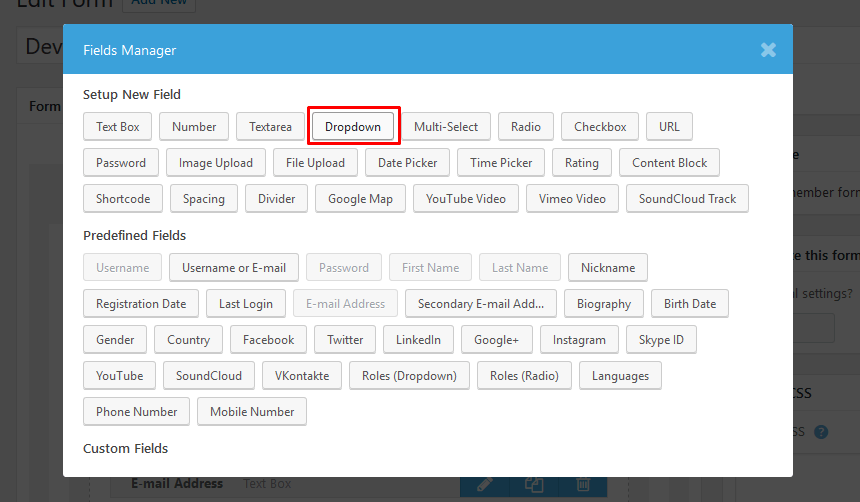Image resolution: width=860 pixels, height=502 pixels.
Task: Insert the VKontakte field
Action: click(x=302, y=376)
